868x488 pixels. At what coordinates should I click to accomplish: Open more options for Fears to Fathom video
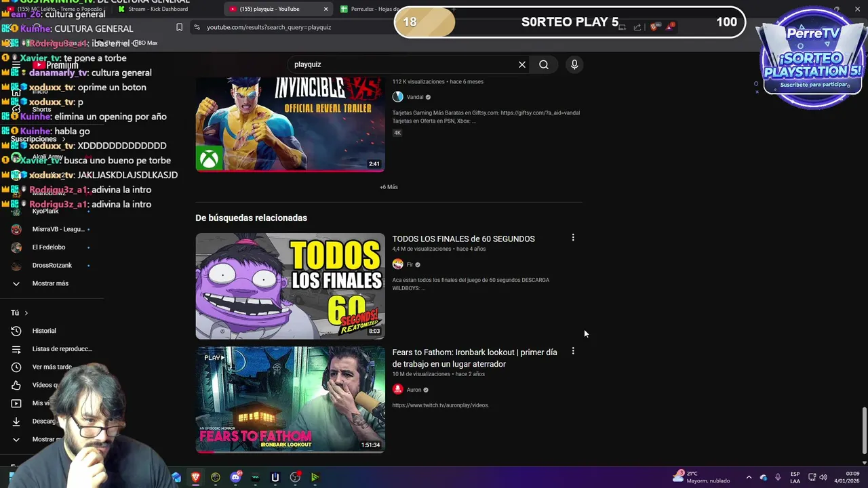pyautogui.click(x=573, y=351)
